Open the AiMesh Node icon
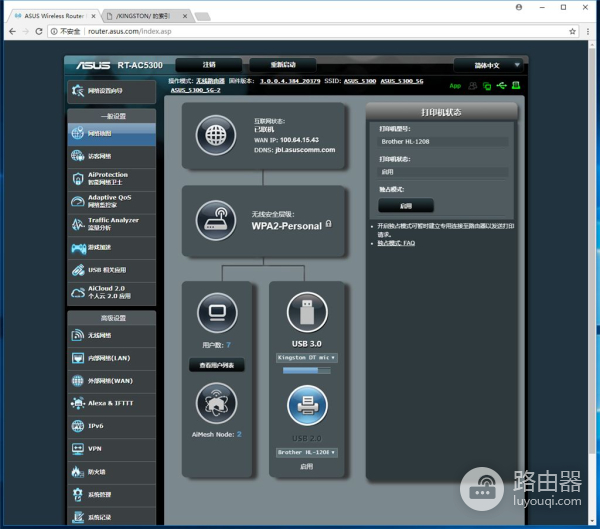This screenshot has height=529, width=600. pos(216,403)
